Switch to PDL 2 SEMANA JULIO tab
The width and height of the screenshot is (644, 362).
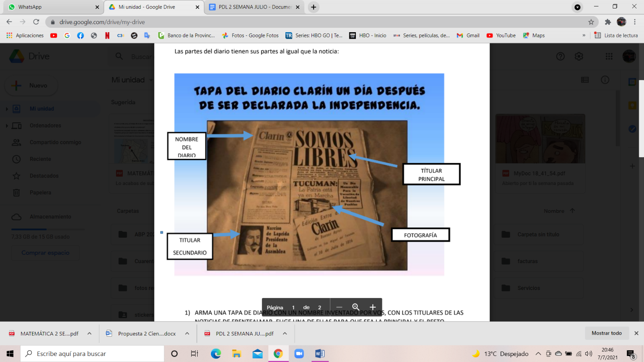click(x=255, y=7)
